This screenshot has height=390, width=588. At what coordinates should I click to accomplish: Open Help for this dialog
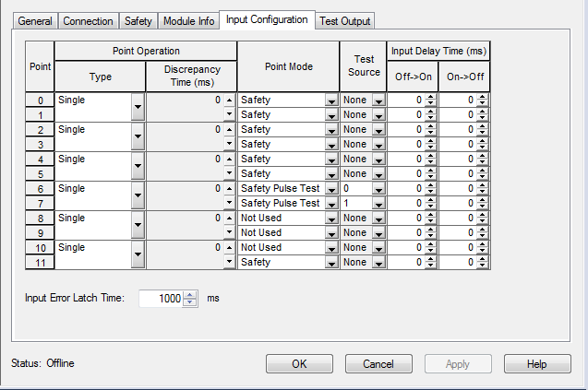537,364
